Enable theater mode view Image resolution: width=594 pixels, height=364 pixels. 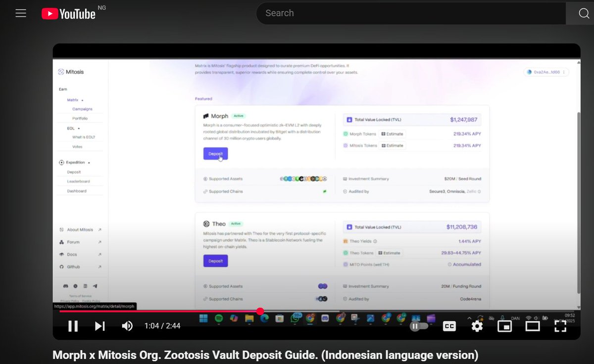tap(532, 326)
